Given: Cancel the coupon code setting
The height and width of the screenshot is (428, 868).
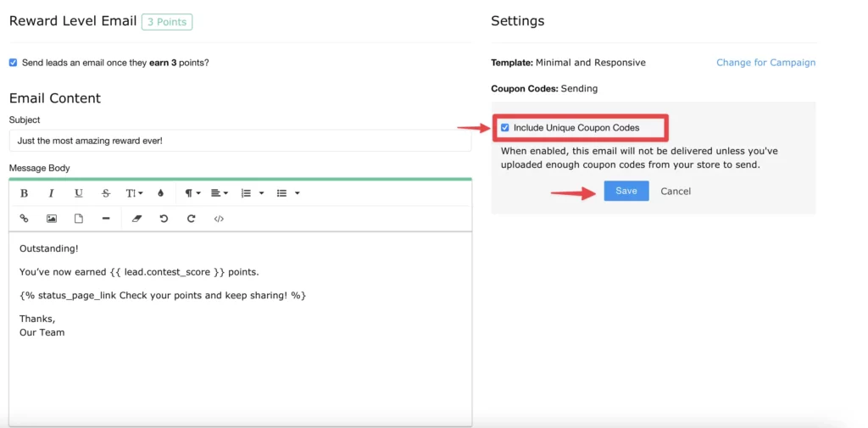Looking at the screenshot, I should pyautogui.click(x=676, y=191).
